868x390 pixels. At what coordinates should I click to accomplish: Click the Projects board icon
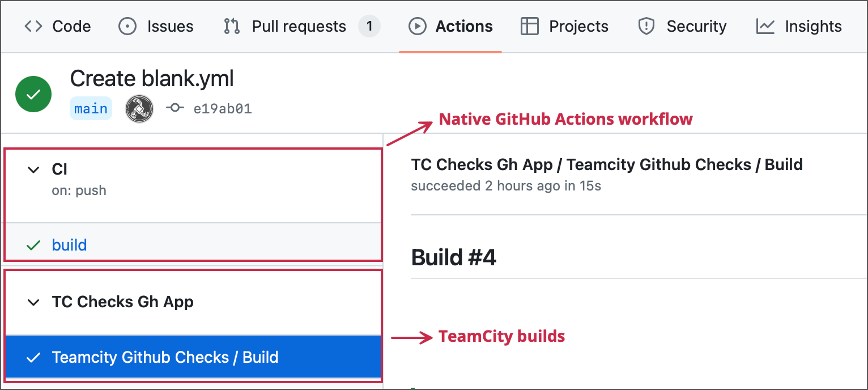[529, 26]
